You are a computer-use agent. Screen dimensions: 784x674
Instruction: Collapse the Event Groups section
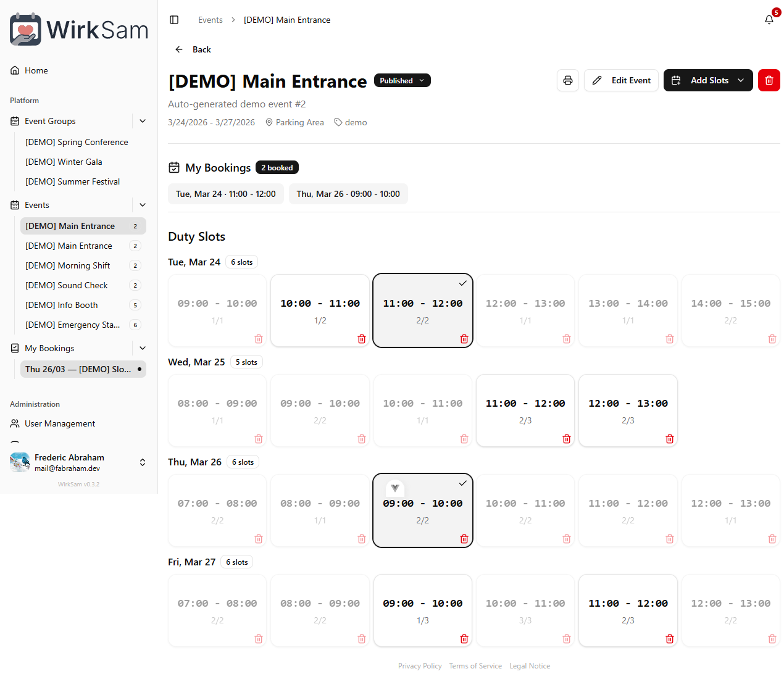pyautogui.click(x=143, y=121)
